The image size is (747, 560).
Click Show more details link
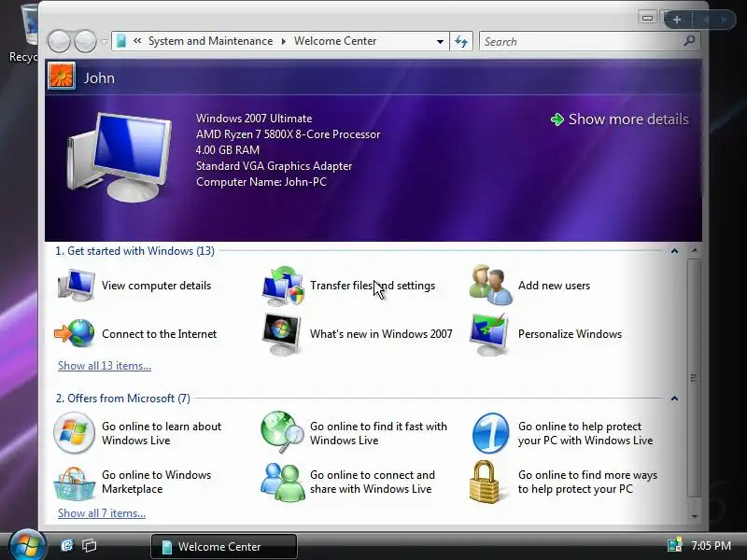pyautogui.click(x=628, y=119)
